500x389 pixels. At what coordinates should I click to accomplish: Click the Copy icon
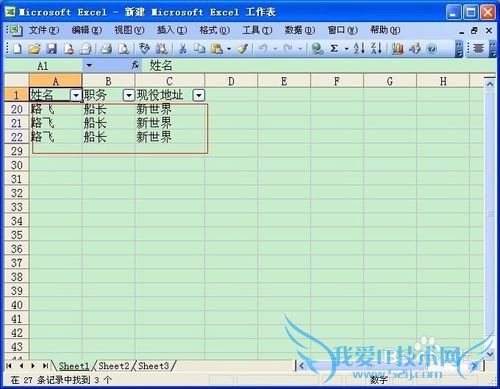200,49
